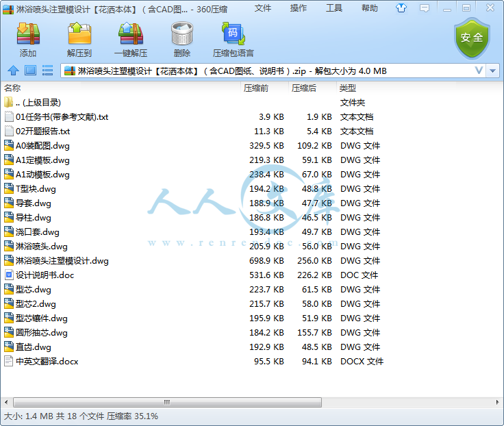Click the 删除 (Delete) trash icon
Viewport: 504px width, 426px height.
tap(182, 34)
